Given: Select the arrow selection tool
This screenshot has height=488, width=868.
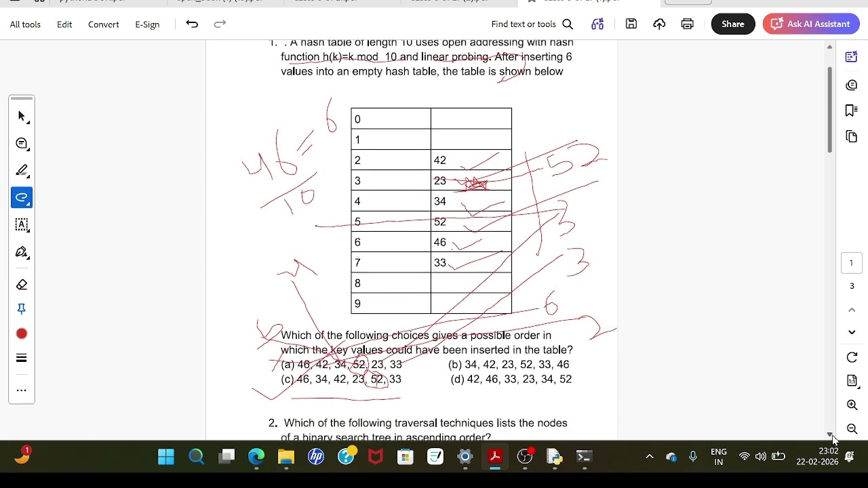Looking at the screenshot, I should pyautogui.click(x=22, y=117).
